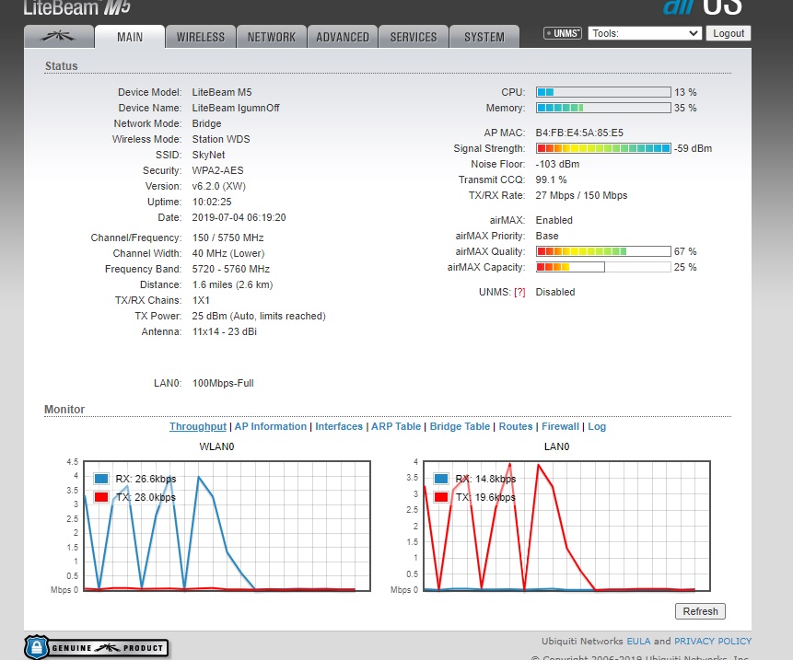Open the Interfaces monitor link
Screen dimensions: 793x672
339,426
